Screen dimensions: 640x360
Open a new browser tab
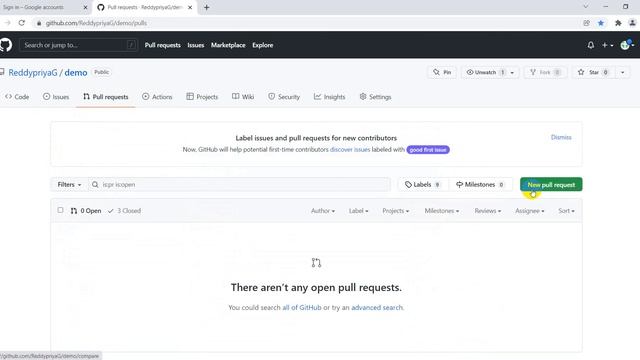[x=207, y=7]
